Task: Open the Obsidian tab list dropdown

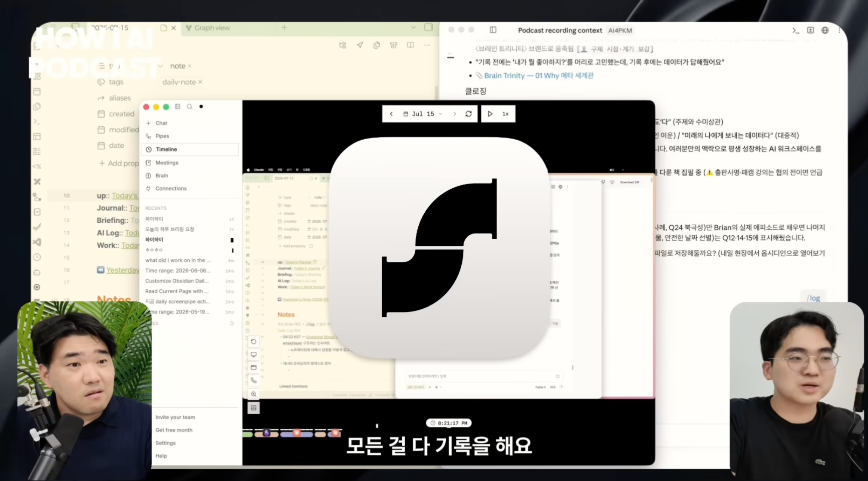Action: point(413,28)
